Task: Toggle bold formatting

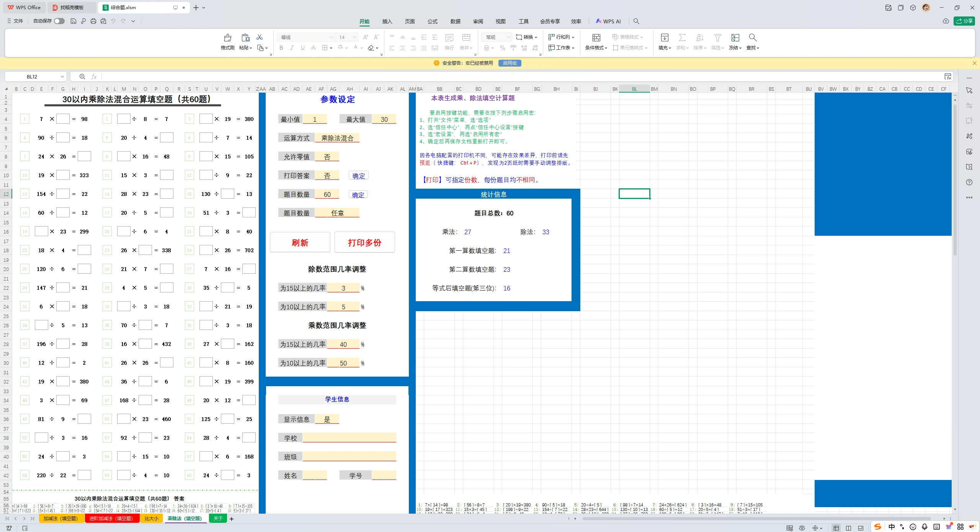Action: [x=281, y=47]
